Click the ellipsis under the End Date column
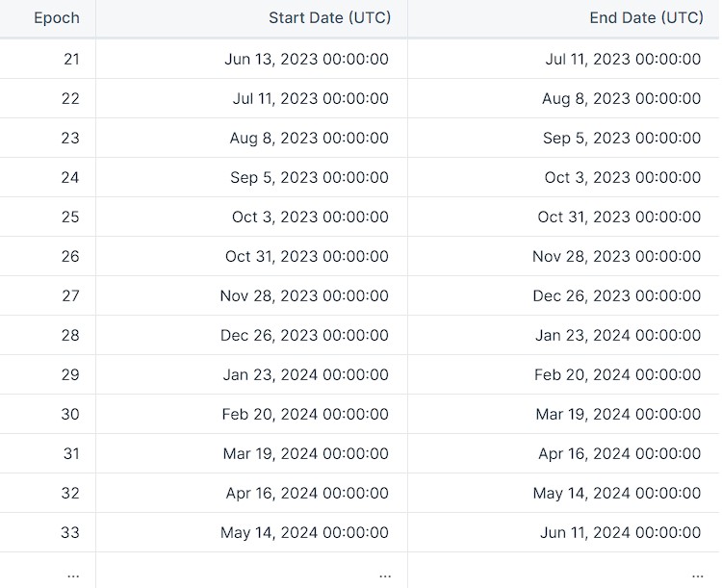The width and height of the screenshot is (722, 588). pyautogui.click(x=696, y=574)
